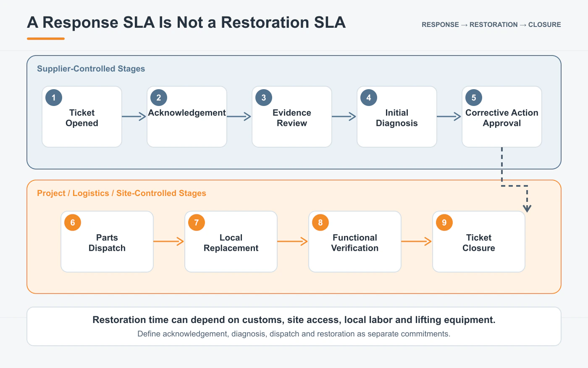The image size is (588, 368).
Task: Select the Initial Diagnosis stage card
Action: pyautogui.click(x=397, y=117)
